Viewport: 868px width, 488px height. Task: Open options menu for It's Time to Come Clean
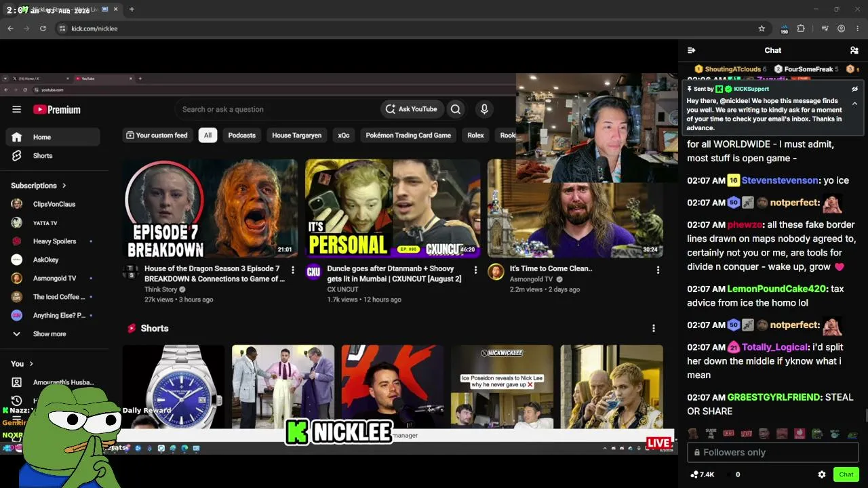tap(658, 270)
